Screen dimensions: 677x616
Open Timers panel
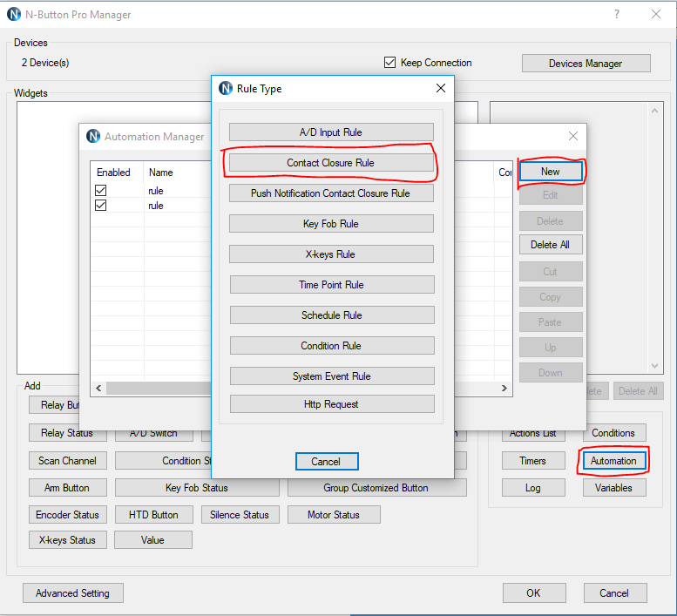533,461
